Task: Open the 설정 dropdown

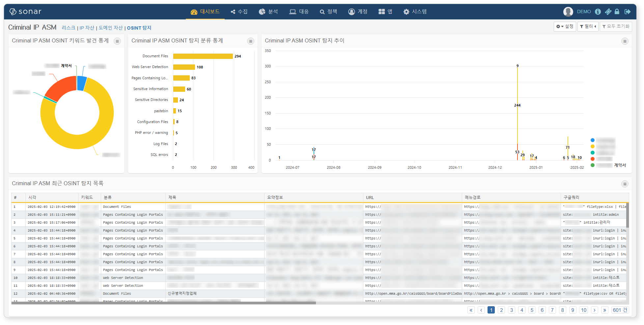Action: 565,26
